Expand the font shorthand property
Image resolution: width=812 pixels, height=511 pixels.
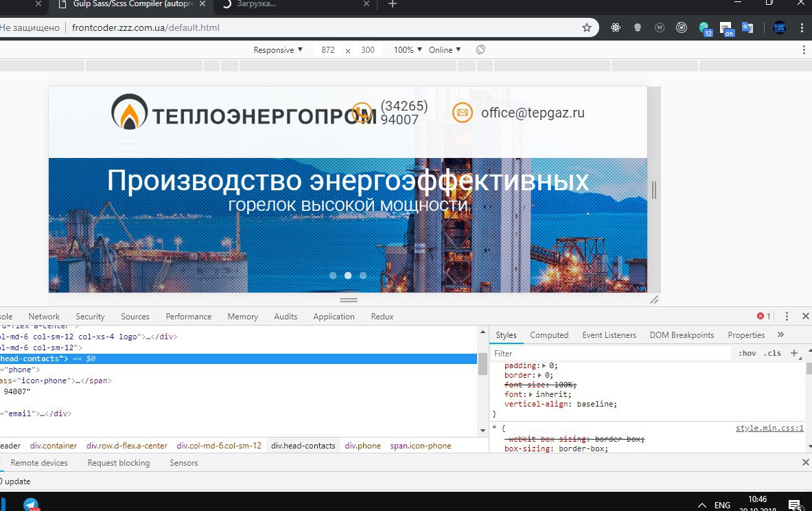tap(531, 394)
